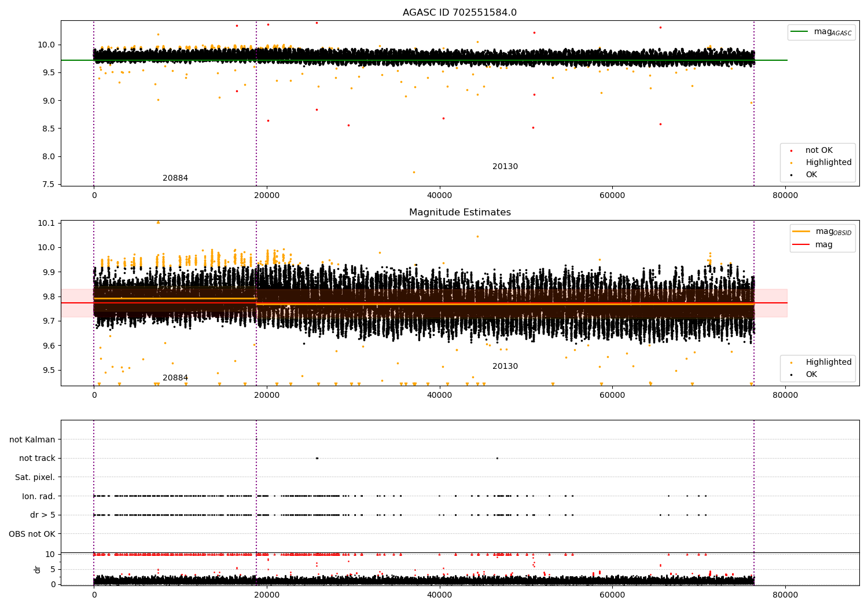The image size is (868, 608).
Task: Click 'Highlighted' in the top plot legend
Action: click(x=821, y=163)
